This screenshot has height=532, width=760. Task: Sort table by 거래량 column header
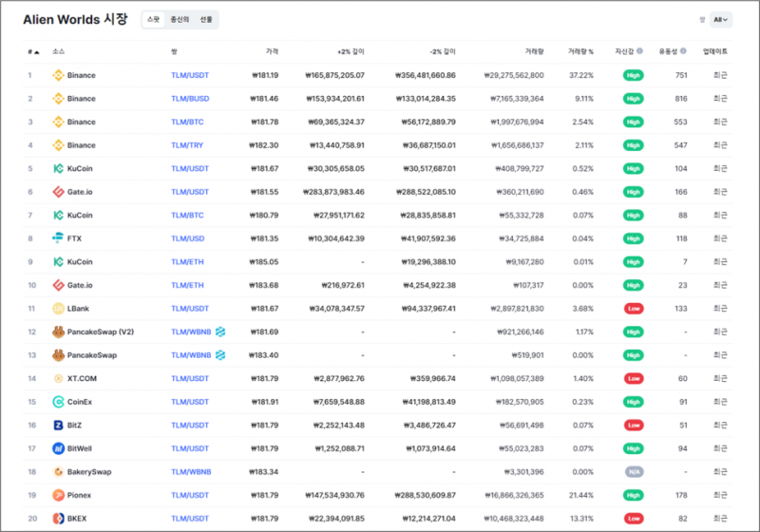pyautogui.click(x=534, y=51)
